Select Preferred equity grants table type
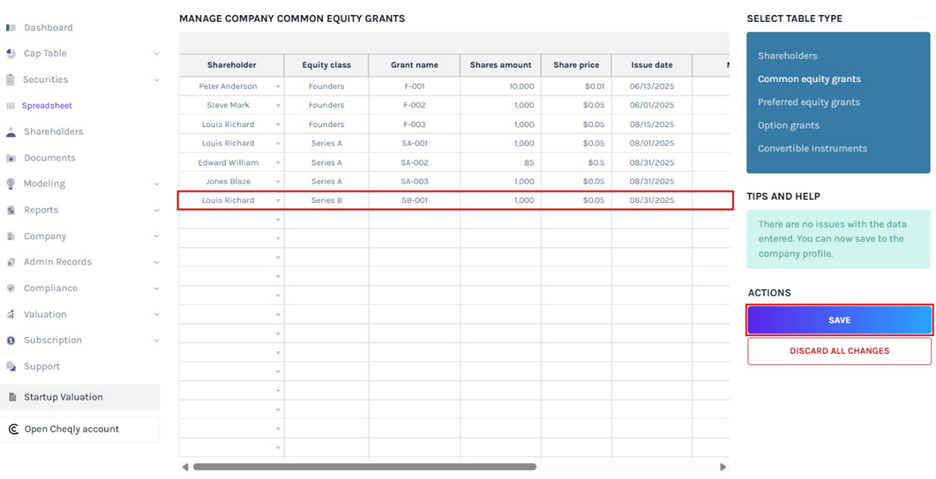Viewport: 936px width, 479px height. pos(809,102)
